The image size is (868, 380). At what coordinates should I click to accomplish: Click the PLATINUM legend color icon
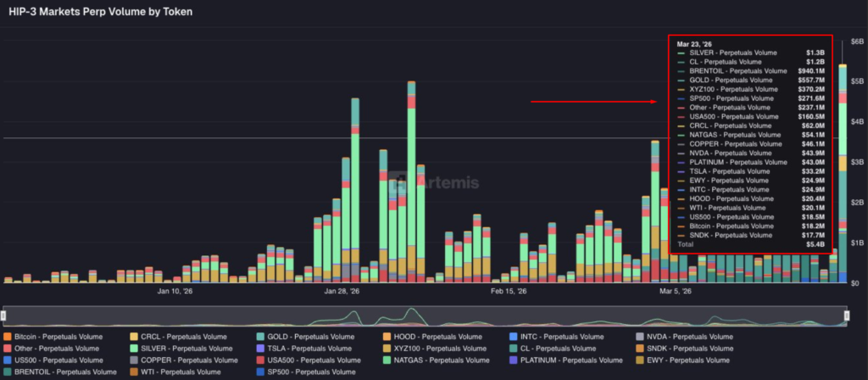coord(513,360)
